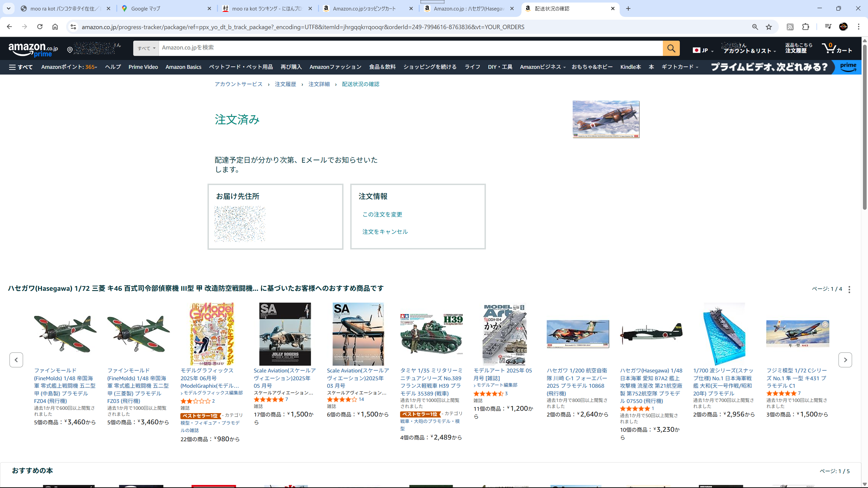Click the ordered Hasegawa plane model thumbnail
868x488 pixels.
(606, 119)
